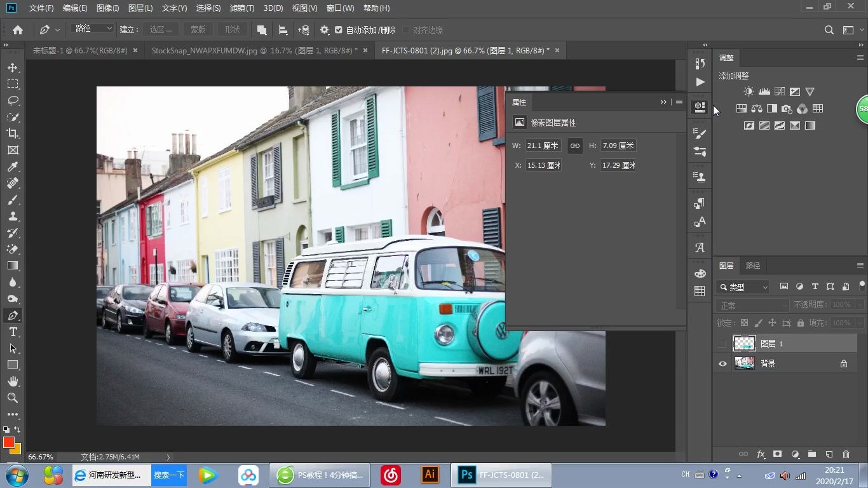
Task: Open the 路径 mode dropdown
Action: (92, 29)
